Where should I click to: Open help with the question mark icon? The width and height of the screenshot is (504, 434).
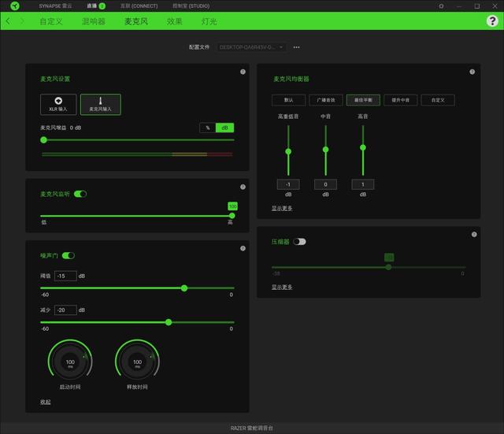[x=492, y=21]
